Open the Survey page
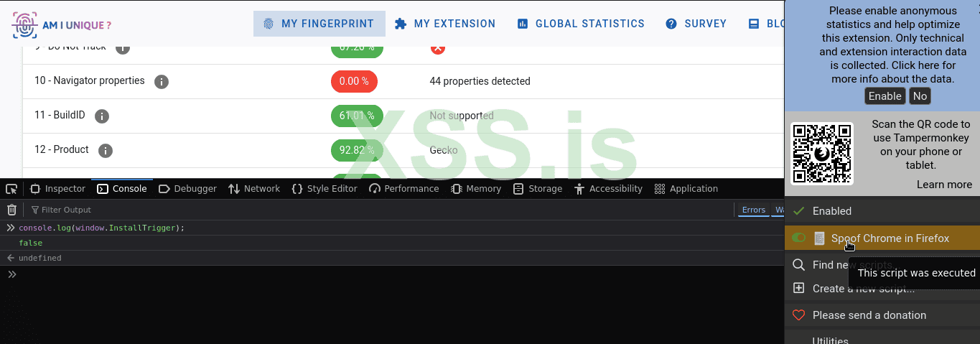Screen dimensions: 980x344 696,24
